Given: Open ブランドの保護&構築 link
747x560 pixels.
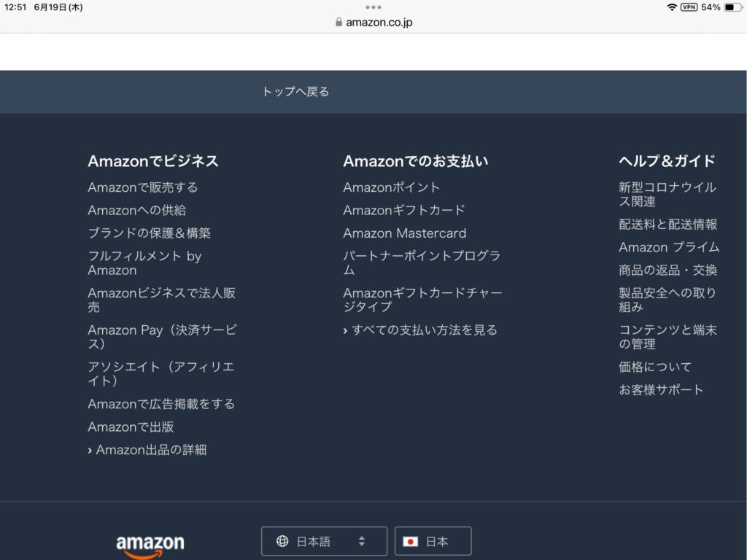Looking at the screenshot, I should [149, 233].
